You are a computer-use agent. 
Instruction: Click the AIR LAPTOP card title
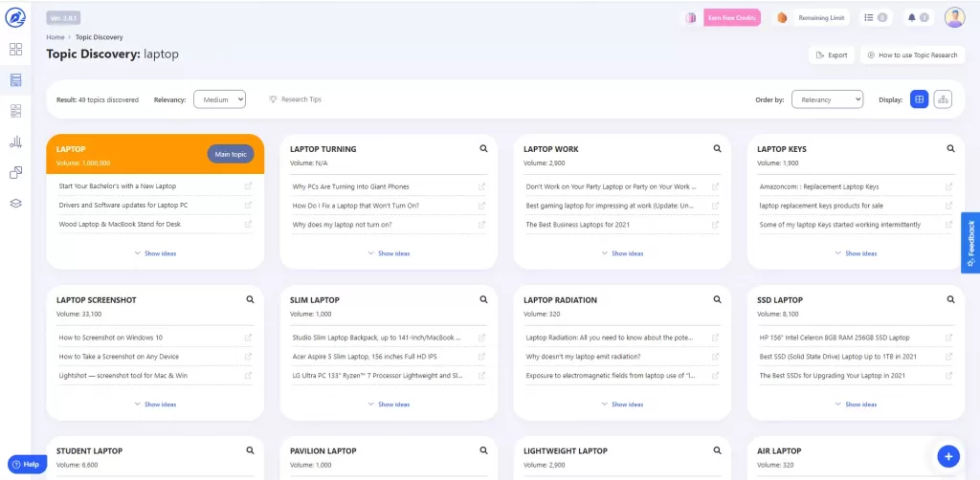pos(779,450)
